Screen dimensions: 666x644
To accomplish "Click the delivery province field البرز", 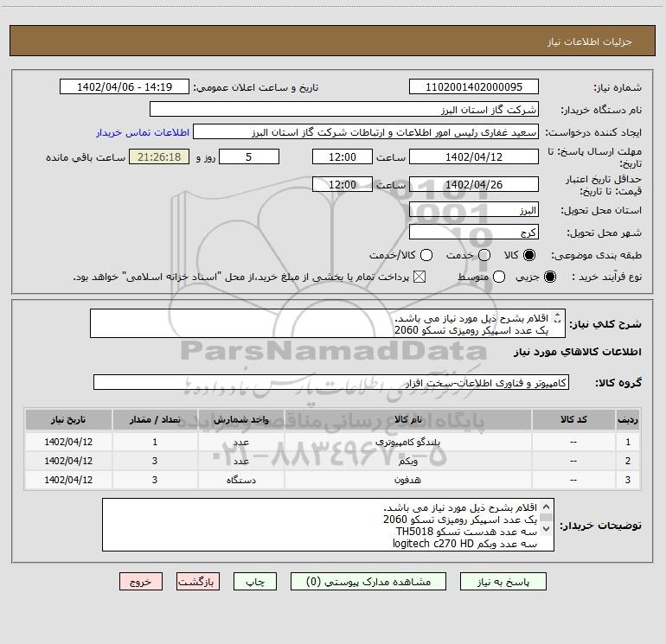I will (474, 210).
